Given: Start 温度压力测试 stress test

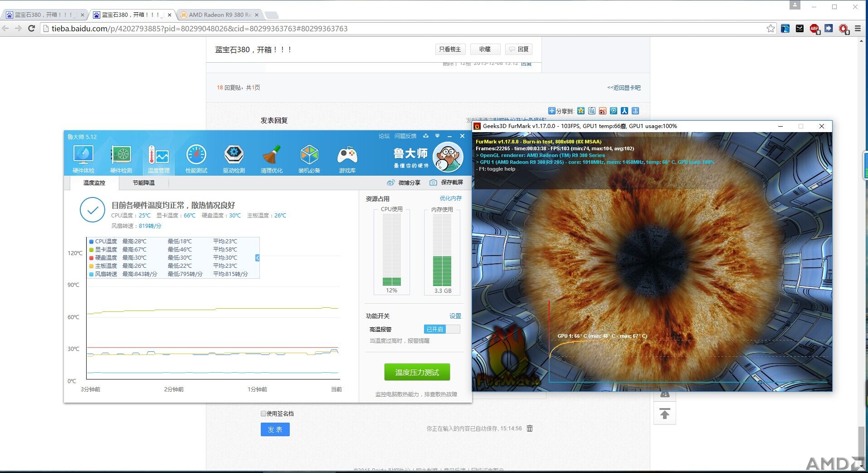Looking at the screenshot, I should pyautogui.click(x=417, y=372).
